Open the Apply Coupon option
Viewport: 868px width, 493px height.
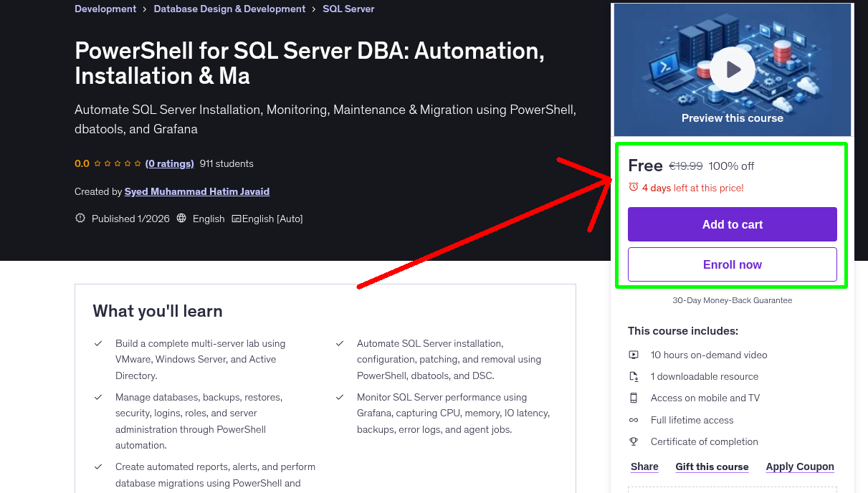800,466
